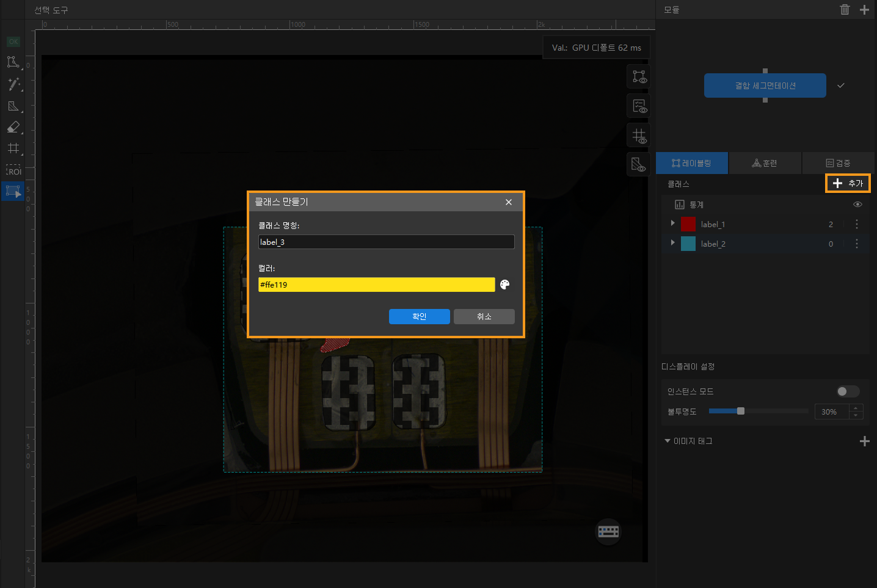Image resolution: width=877 pixels, height=588 pixels.
Task: Click the 추가 button to add class
Action: (x=848, y=183)
